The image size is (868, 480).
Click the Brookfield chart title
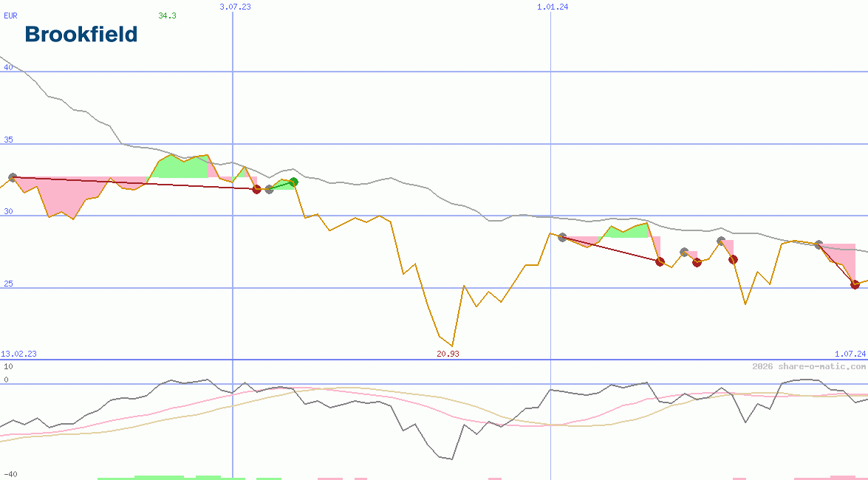pyautogui.click(x=81, y=34)
